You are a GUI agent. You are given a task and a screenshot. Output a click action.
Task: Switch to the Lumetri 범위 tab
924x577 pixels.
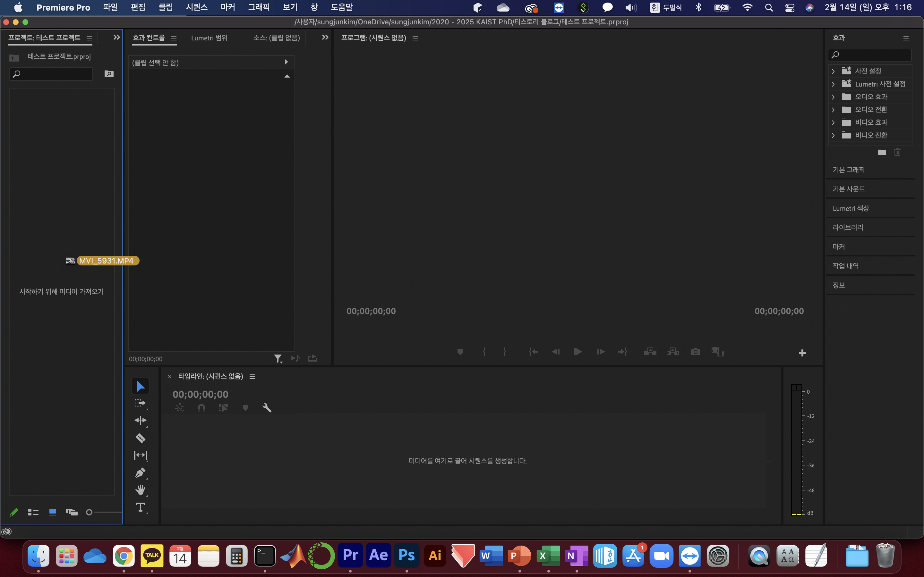coord(209,38)
